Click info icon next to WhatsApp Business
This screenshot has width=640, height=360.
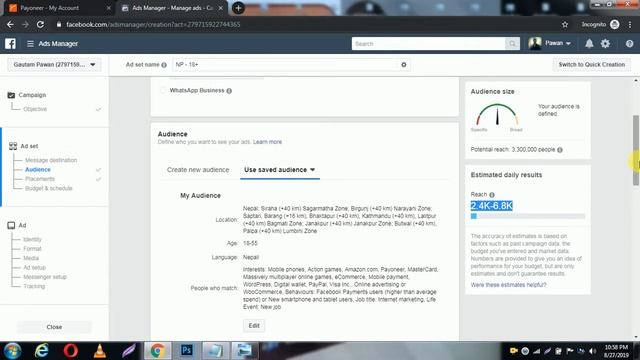pyautogui.click(x=229, y=91)
